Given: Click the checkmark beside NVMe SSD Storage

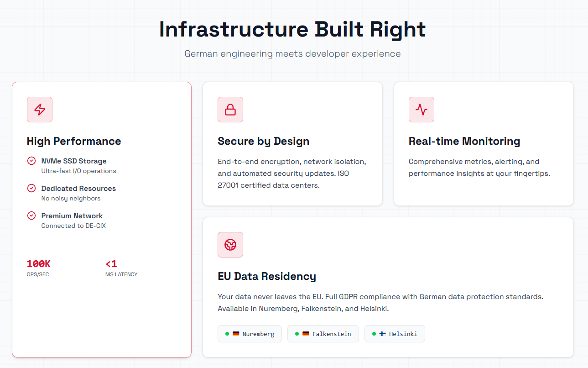Looking at the screenshot, I should [31, 161].
